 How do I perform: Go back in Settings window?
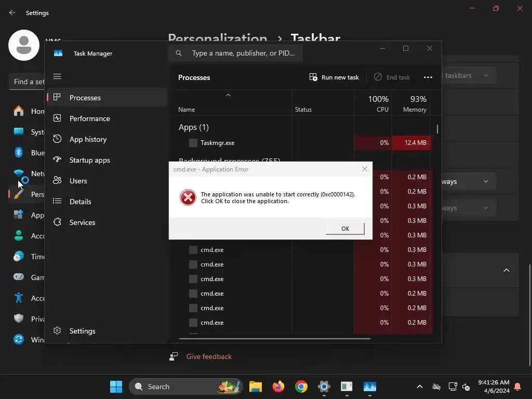click(12, 12)
